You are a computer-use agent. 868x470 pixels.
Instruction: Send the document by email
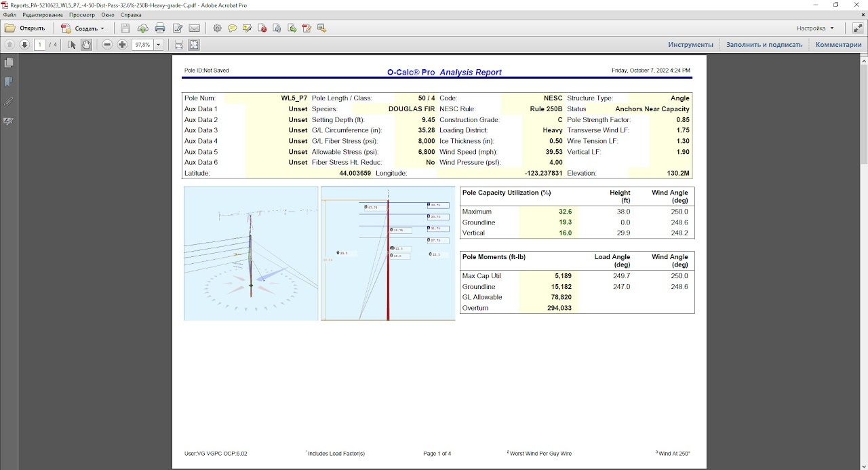(x=196, y=28)
